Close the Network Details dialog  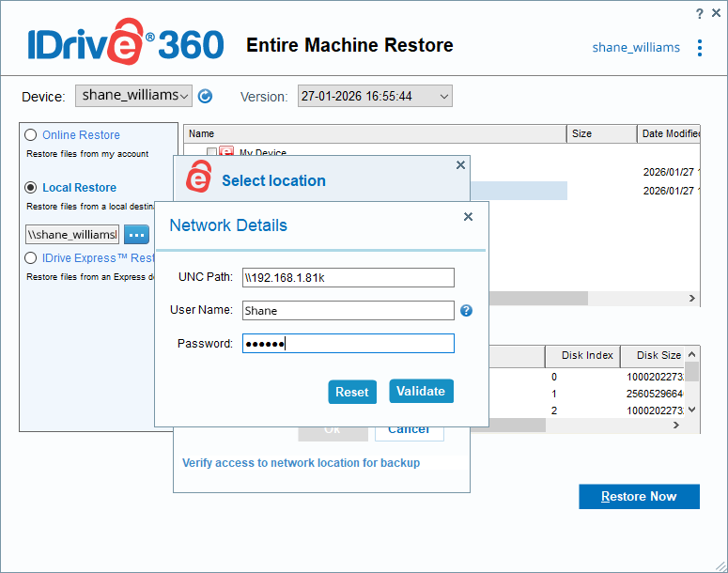(469, 217)
